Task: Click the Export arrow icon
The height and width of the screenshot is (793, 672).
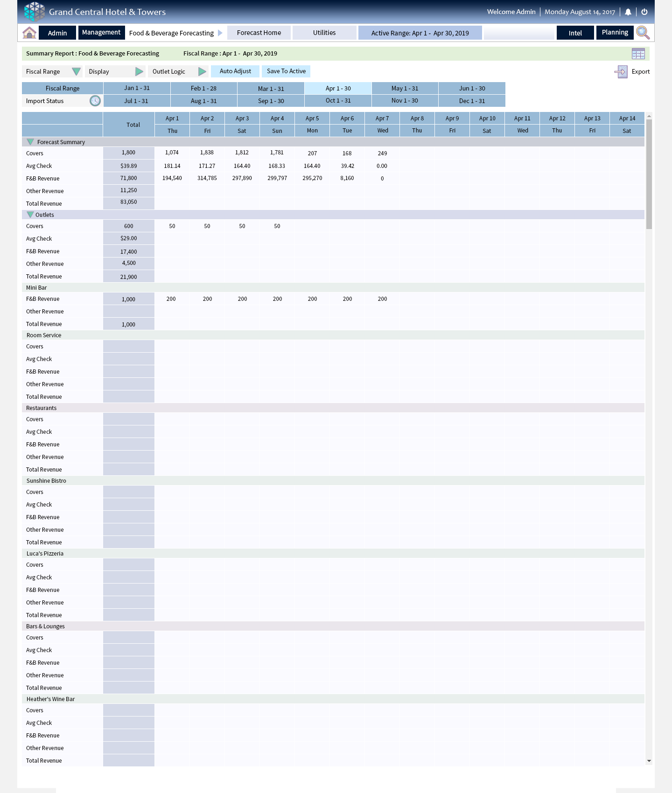Action: tap(621, 72)
